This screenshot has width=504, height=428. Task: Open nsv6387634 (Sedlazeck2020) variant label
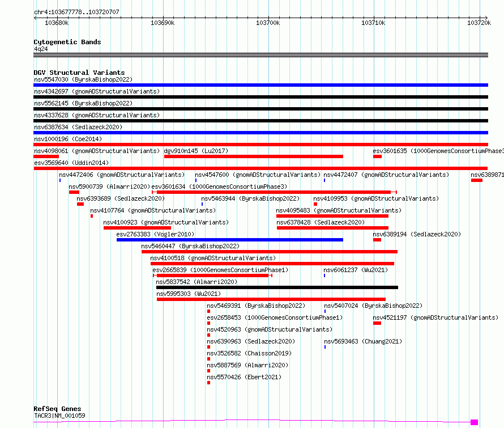click(x=78, y=127)
